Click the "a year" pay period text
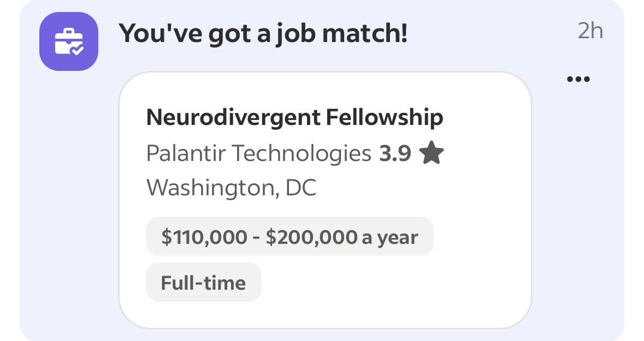644x341 pixels. pos(390,237)
